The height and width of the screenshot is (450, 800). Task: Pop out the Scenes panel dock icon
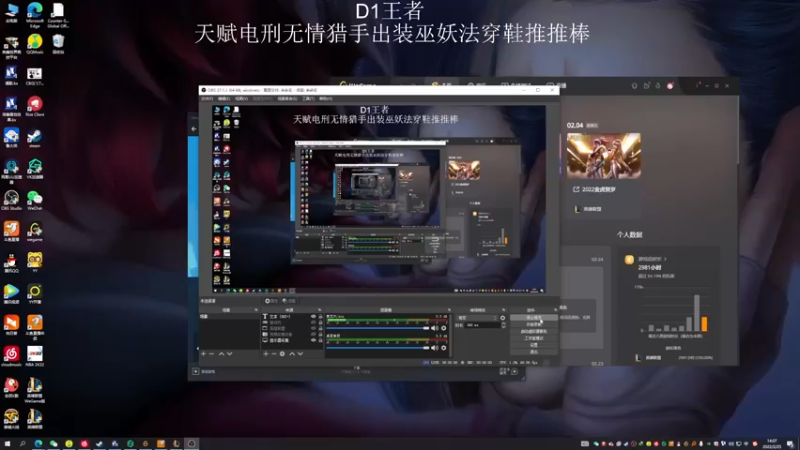coord(256,310)
